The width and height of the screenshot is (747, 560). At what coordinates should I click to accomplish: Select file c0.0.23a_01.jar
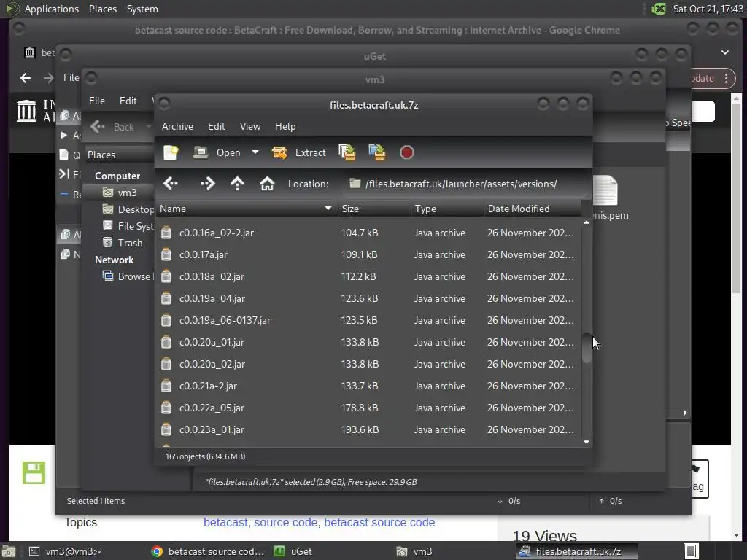tap(368, 430)
